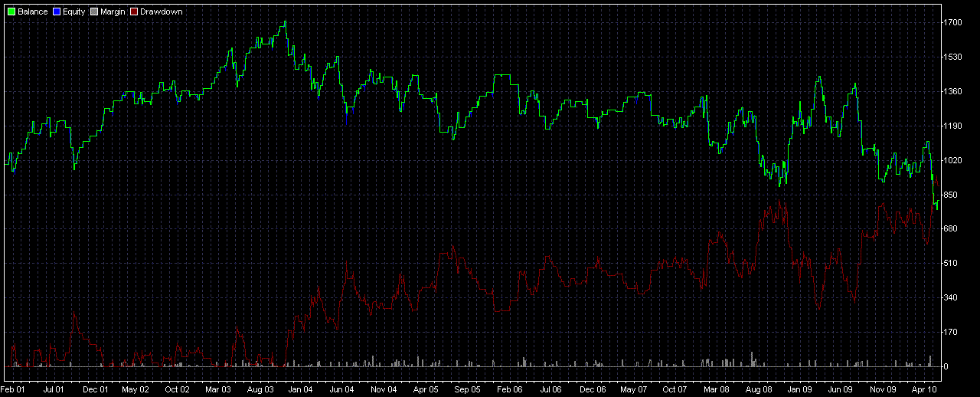Click the gray Margin legend swatch

pos(94,12)
